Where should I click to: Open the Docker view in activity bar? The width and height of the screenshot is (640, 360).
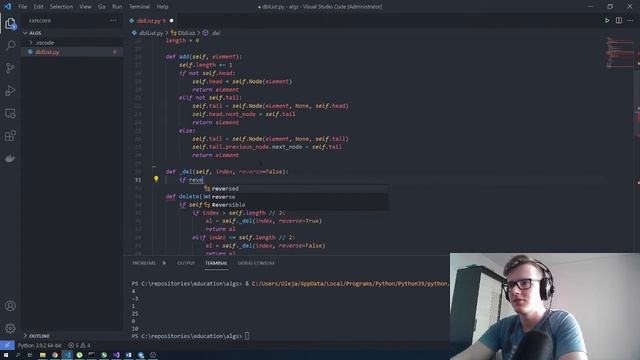10,158
